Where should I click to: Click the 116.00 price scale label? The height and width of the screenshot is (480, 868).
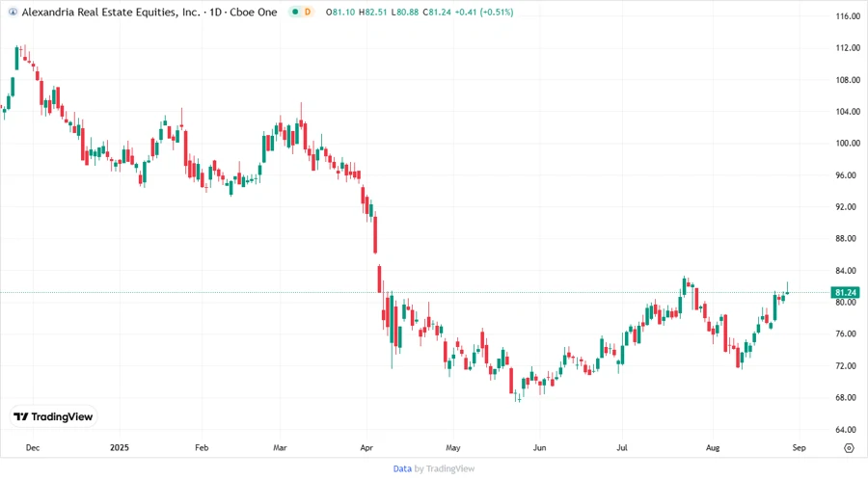coord(848,16)
